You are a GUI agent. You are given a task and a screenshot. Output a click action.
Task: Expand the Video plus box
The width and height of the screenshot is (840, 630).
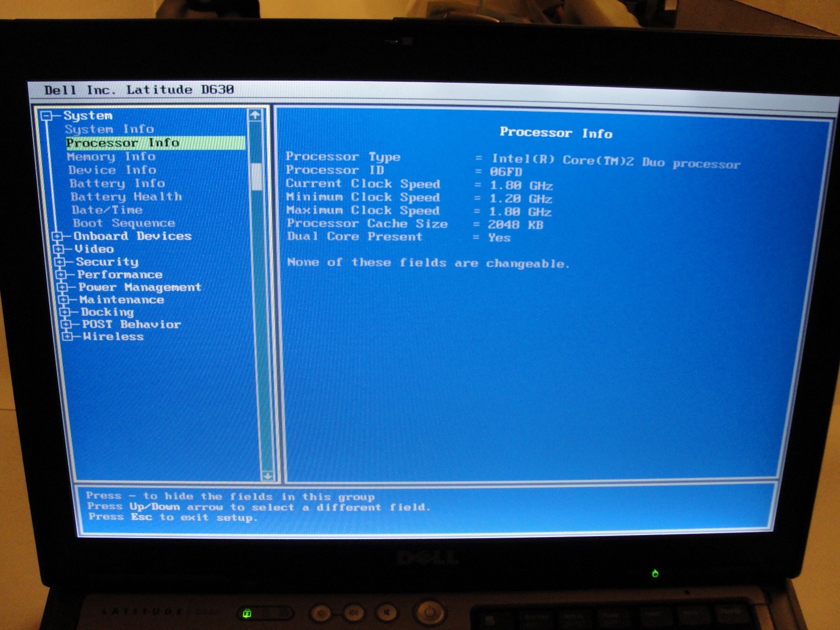pyautogui.click(x=59, y=249)
